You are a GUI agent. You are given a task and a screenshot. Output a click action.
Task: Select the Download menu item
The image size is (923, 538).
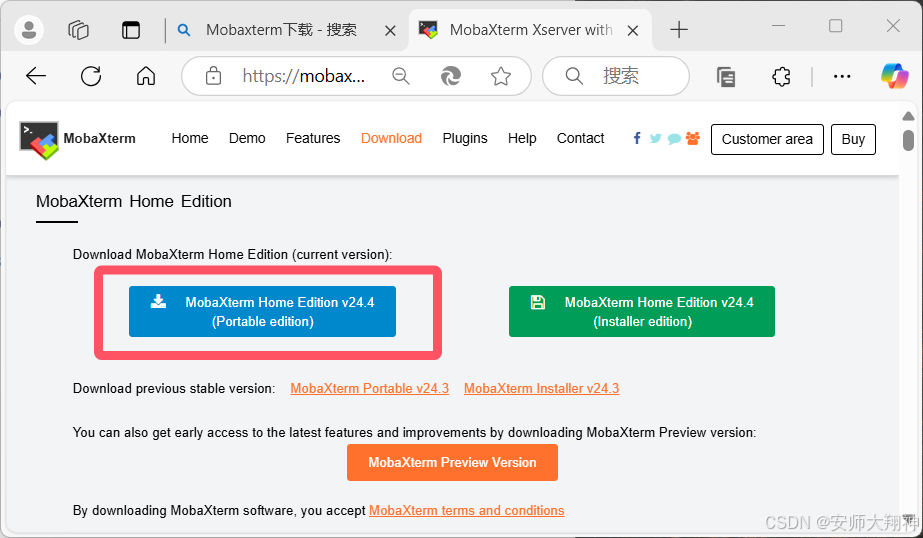[x=391, y=138]
